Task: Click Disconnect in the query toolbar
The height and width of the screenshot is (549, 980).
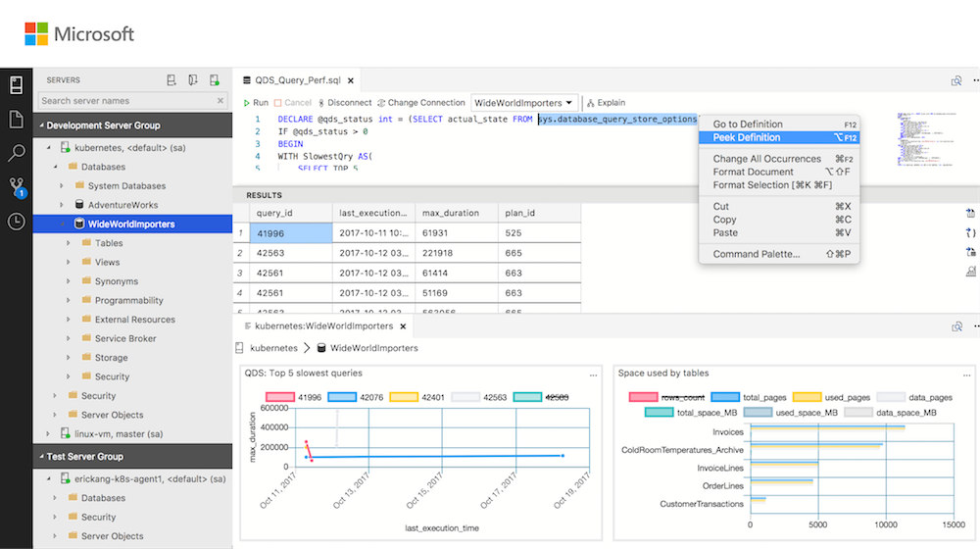Action: pyautogui.click(x=345, y=103)
